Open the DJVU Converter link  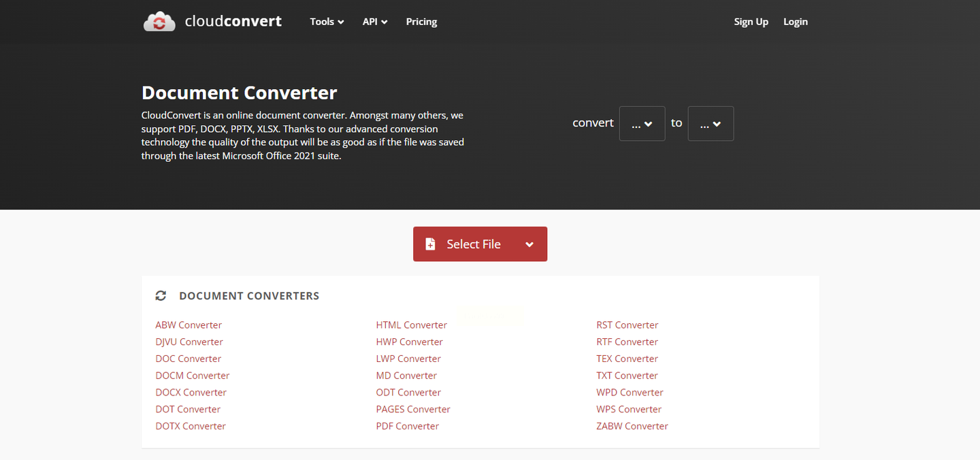pyautogui.click(x=189, y=342)
